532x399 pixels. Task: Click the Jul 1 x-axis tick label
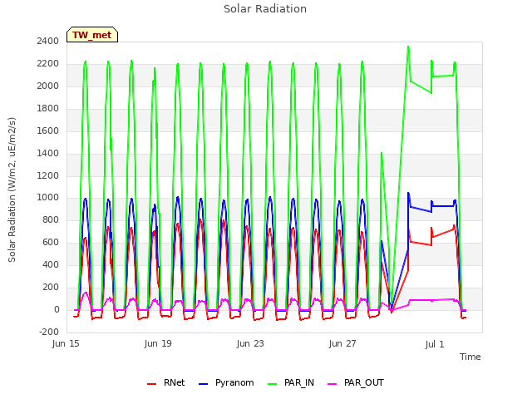pyautogui.click(x=435, y=344)
